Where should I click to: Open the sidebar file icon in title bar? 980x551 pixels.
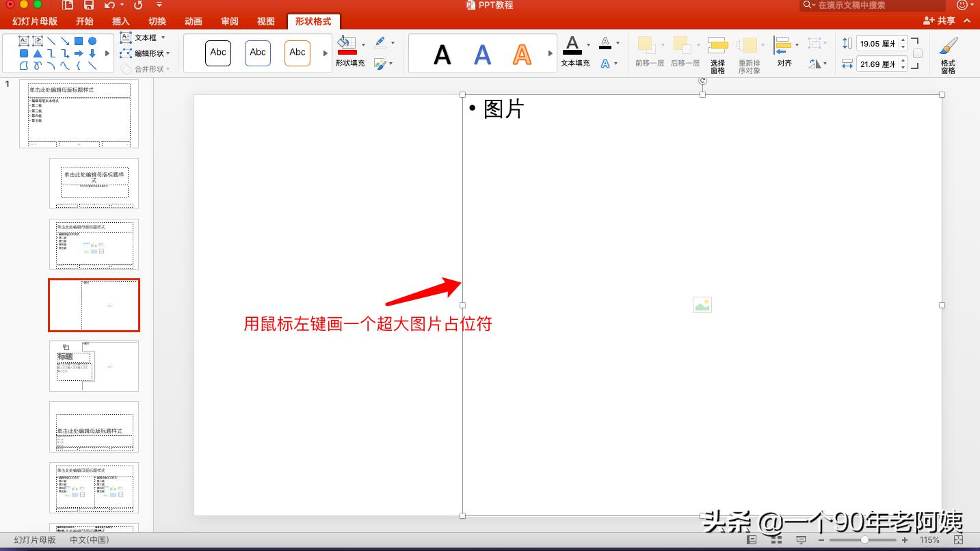point(67,5)
